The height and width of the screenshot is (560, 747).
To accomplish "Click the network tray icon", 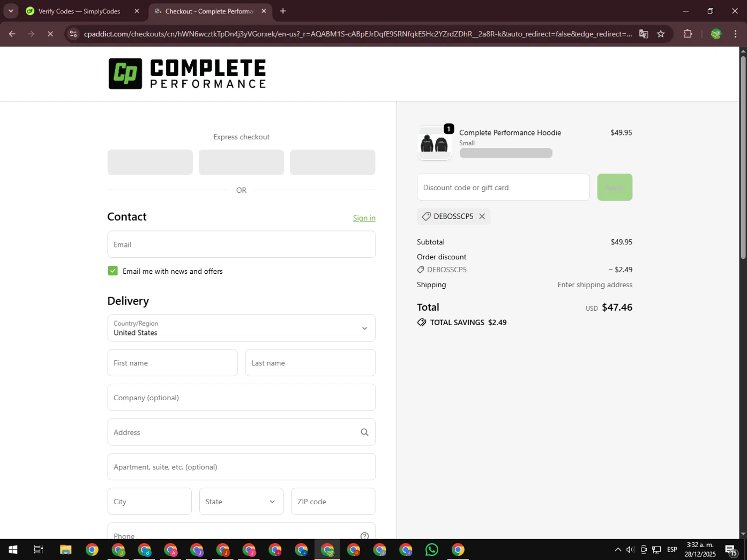I will pos(657,550).
